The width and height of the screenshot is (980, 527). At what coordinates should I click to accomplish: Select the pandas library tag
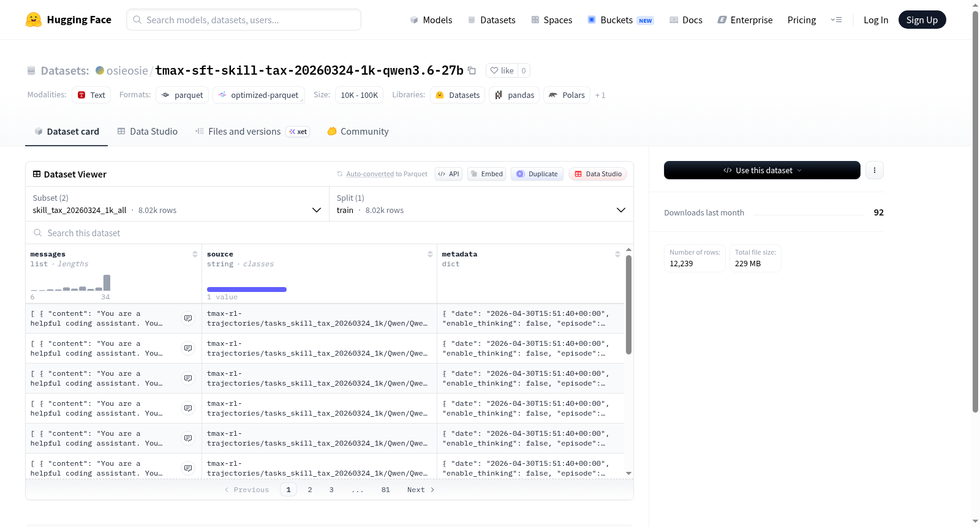pos(514,95)
